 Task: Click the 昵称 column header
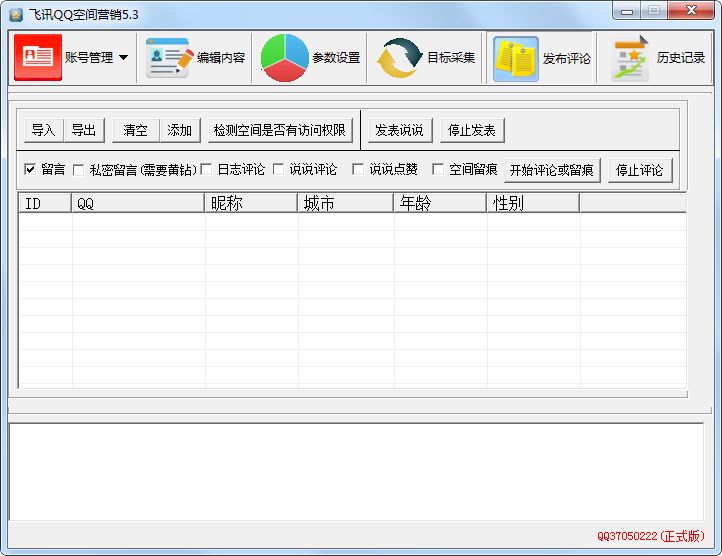click(x=251, y=204)
